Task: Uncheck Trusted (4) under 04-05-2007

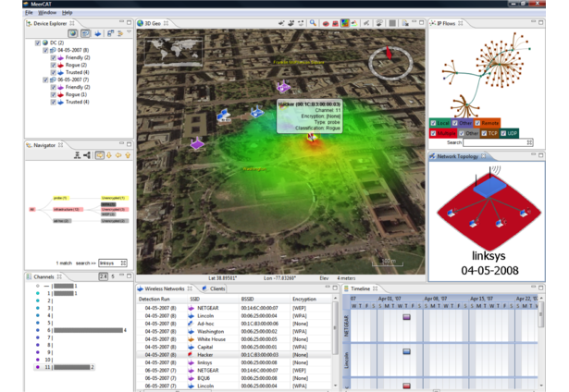Action: pyautogui.click(x=54, y=72)
